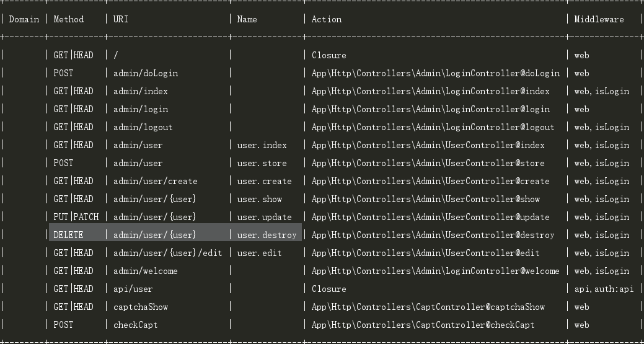Click the Method column header

[x=69, y=19]
